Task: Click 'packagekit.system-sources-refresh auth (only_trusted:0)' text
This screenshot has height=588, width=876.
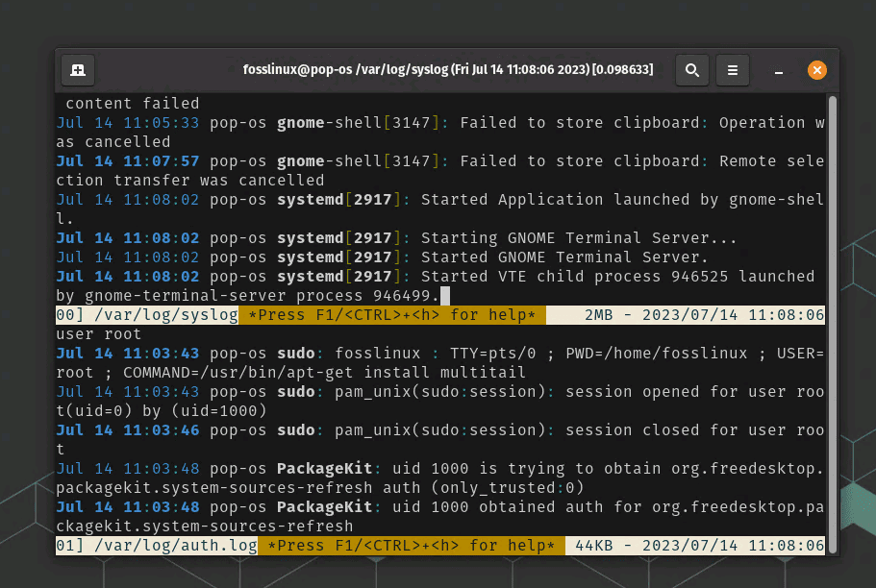Action: click(x=319, y=488)
